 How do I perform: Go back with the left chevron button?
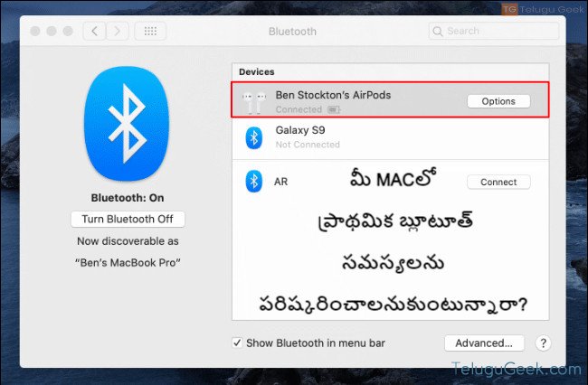click(94, 31)
